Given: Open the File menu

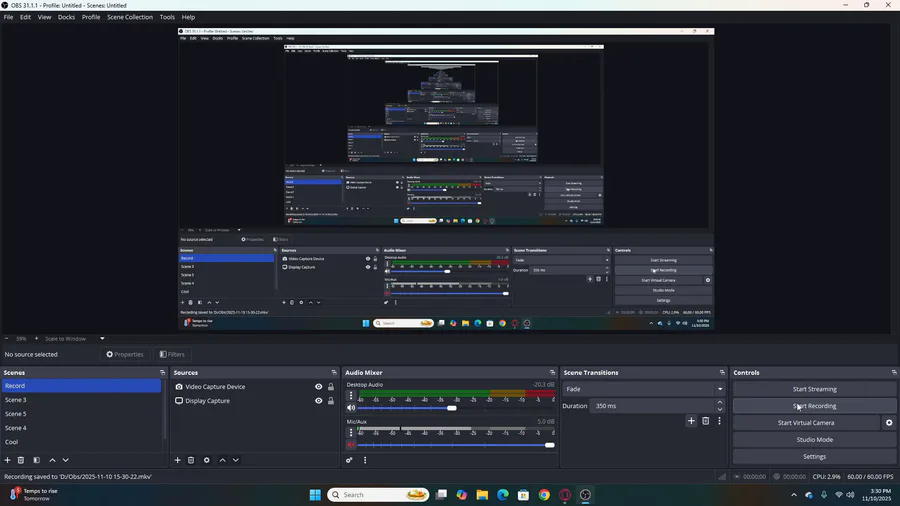Looking at the screenshot, I should point(9,17).
